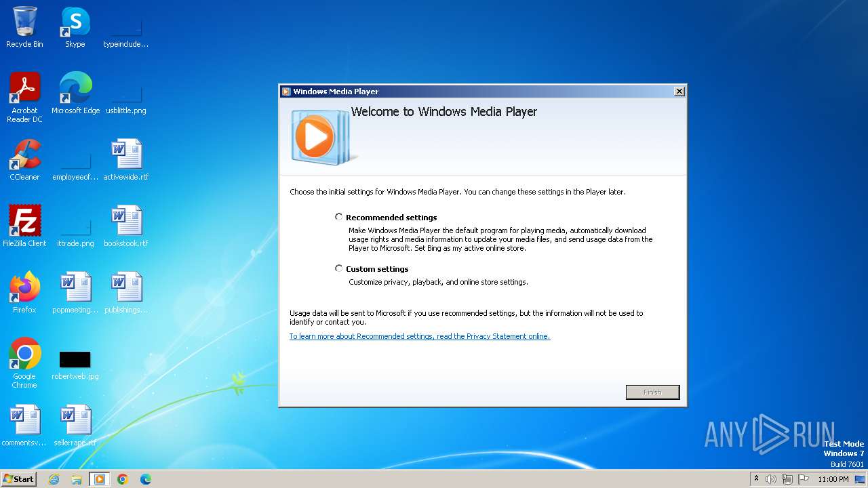
Task: Select activewide.rtf document icon
Action: pos(125,159)
